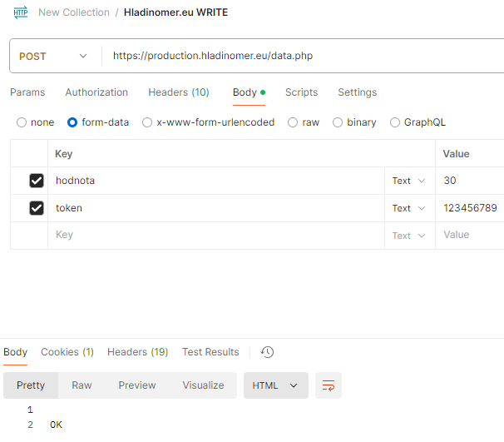Uncheck the token parameter checkbox
Viewport: 504px width, 442px height.
point(37,208)
